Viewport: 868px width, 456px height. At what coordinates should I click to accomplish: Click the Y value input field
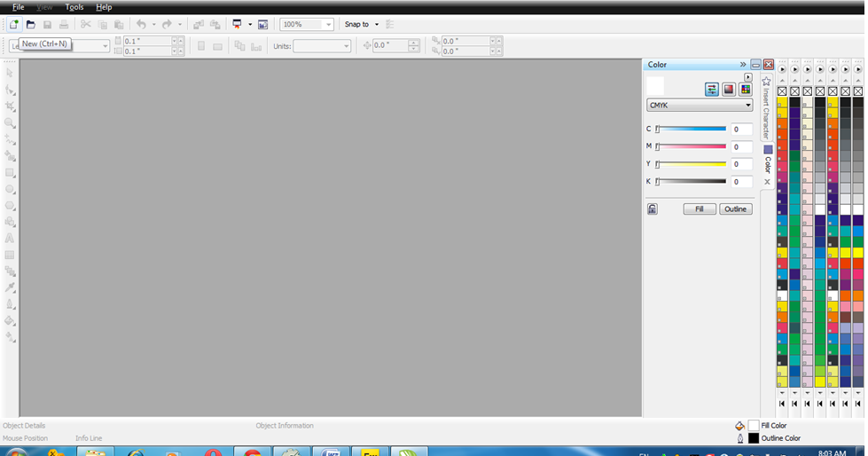click(x=741, y=164)
